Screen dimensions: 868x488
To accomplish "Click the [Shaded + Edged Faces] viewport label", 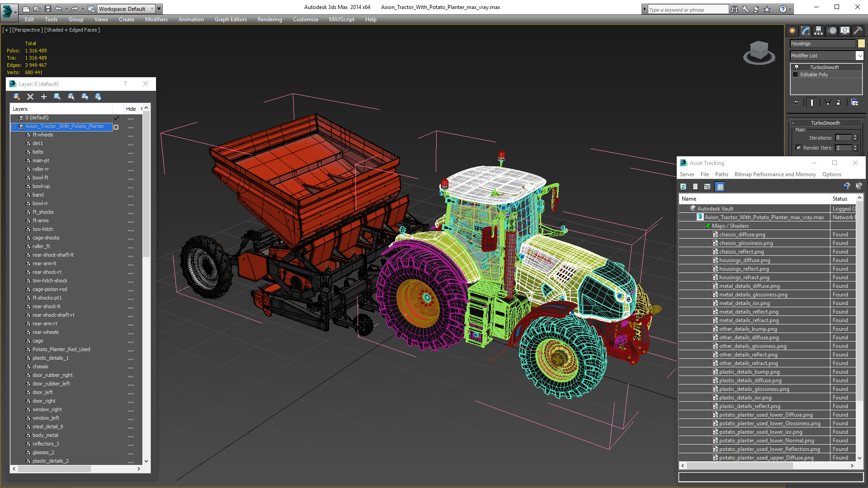I will (x=72, y=30).
